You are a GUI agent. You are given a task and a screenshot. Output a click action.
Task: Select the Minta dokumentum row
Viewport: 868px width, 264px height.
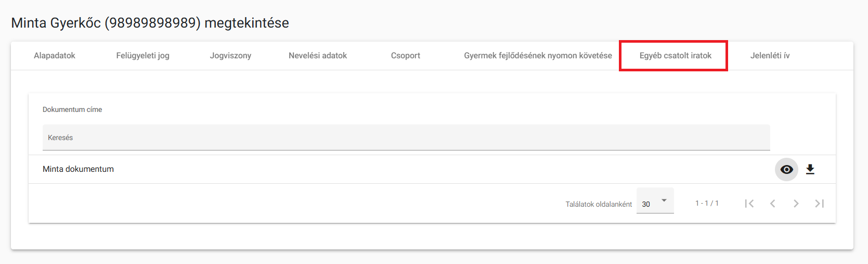tap(432, 169)
